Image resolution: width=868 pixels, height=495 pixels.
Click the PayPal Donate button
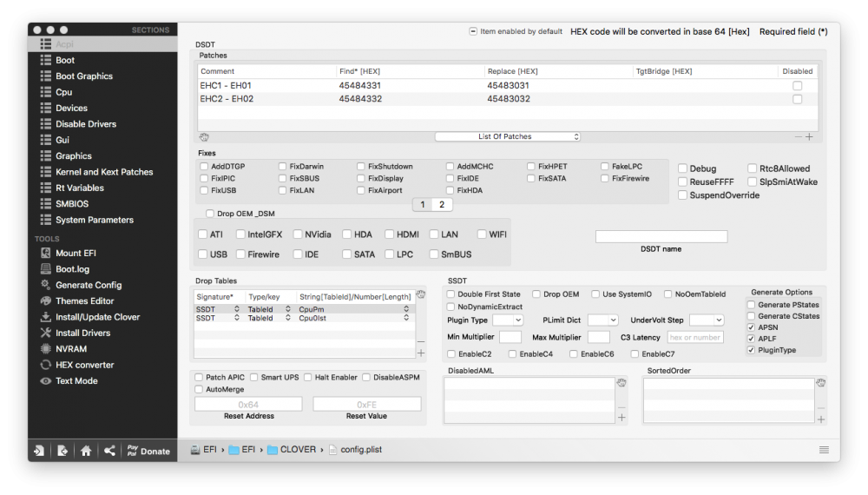click(x=148, y=451)
